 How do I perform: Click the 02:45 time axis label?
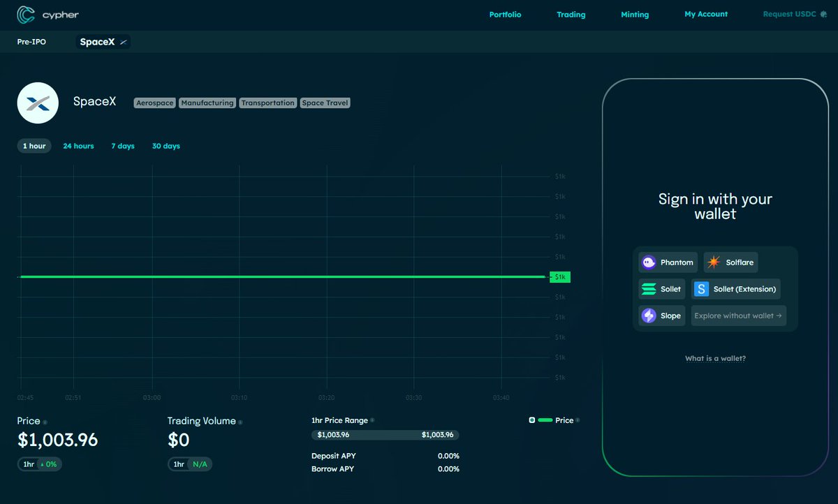tap(25, 397)
